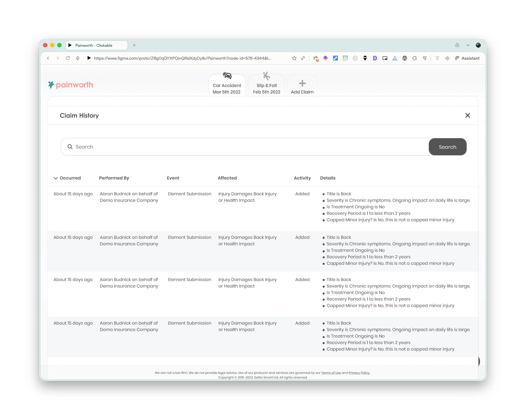
Task: Click the WordPress-style W extension icon
Action: click(405, 58)
